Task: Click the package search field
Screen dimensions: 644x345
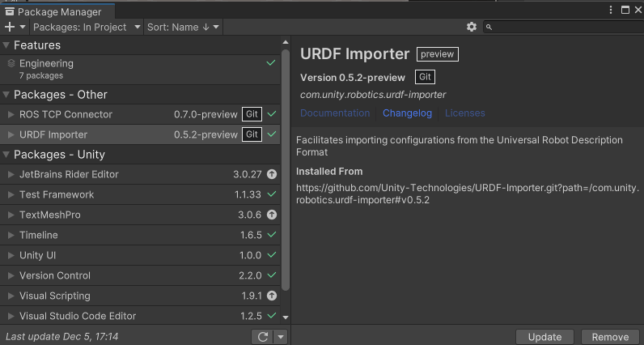Action: point(563,28)
